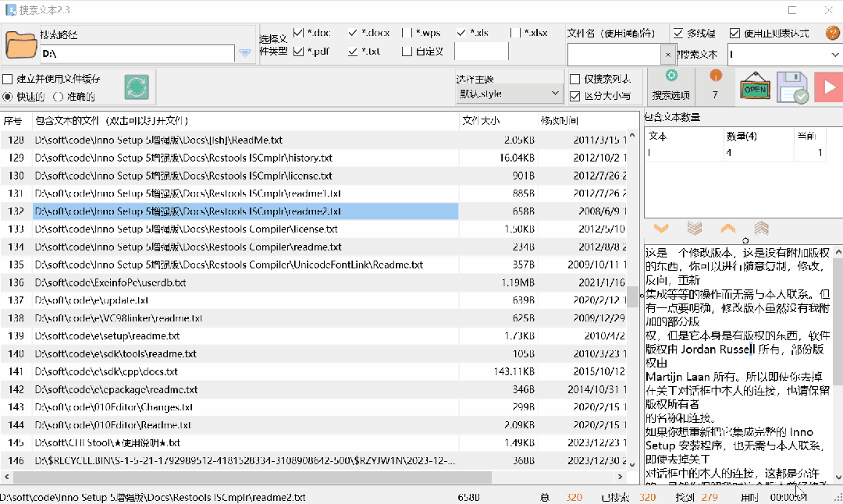Enable the *.xlsx file type checkbox
Image resolution: width=843 pixels, height=504 pixels.
coord(515,33)
